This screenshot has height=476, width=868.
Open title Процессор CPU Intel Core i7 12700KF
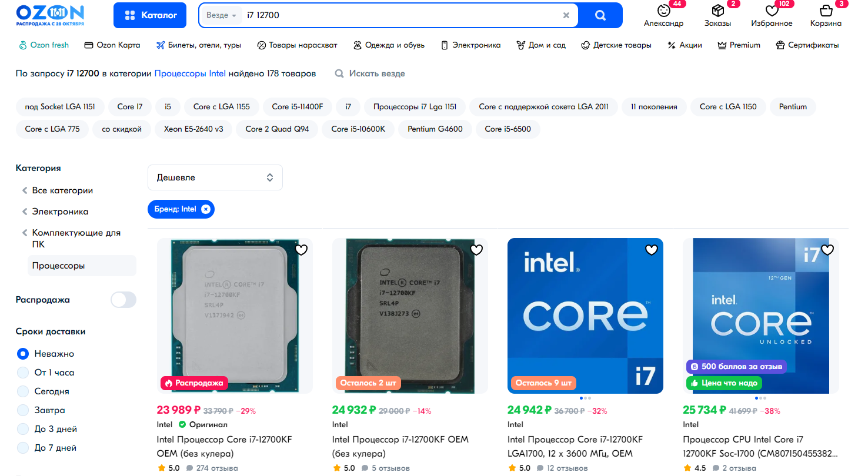pos(760,447)
